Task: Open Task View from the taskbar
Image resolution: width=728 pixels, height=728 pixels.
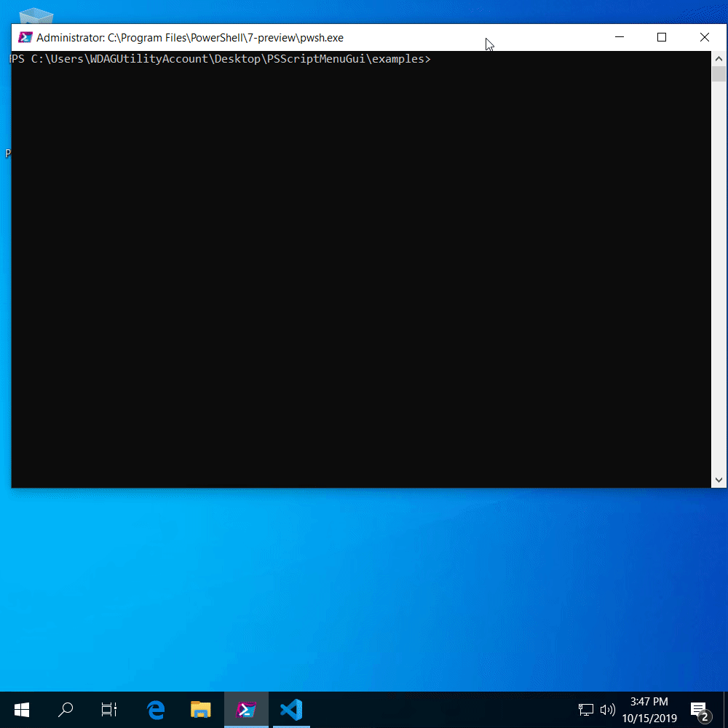Action: click(109, 709)
